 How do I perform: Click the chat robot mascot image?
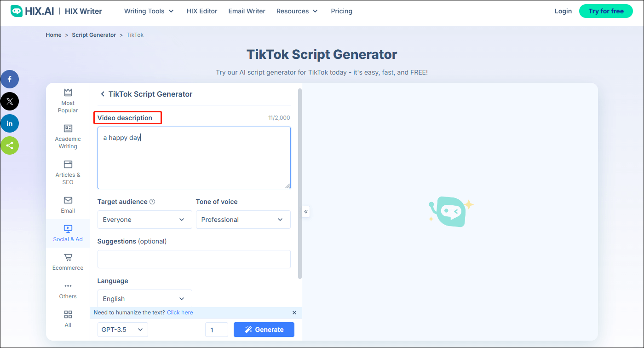pyautogui.click(x=450, y=211)
